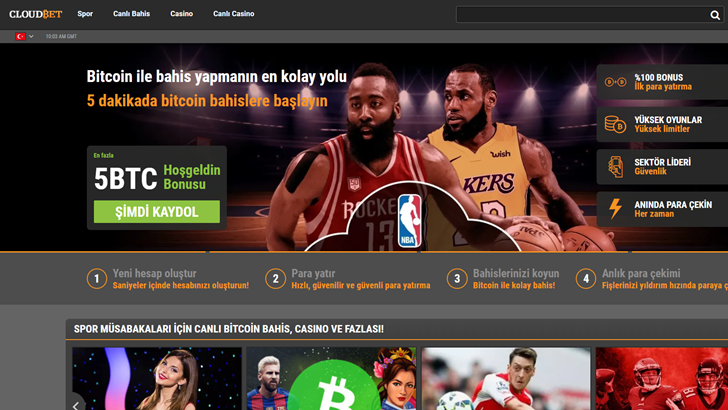The height and width of the screenshot is (410, 728).
Task: Open the live casino dealer thumbnail
Action: pyautogui.click(x=157, y=379)
